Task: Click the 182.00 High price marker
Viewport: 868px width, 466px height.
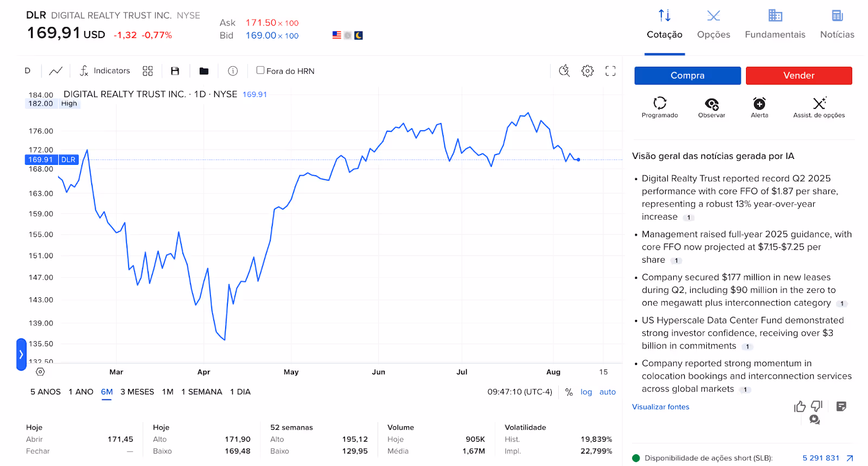Action: coord(53,104)
